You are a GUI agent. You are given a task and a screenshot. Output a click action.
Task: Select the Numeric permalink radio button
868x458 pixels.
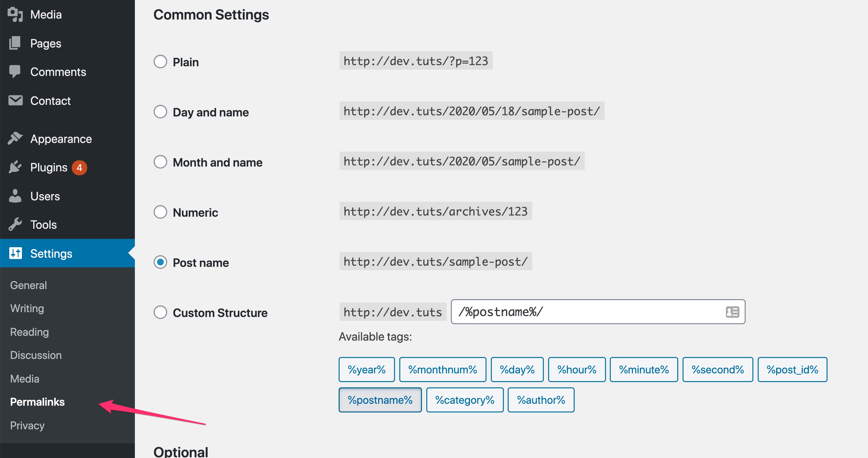(x=160, y=212)
